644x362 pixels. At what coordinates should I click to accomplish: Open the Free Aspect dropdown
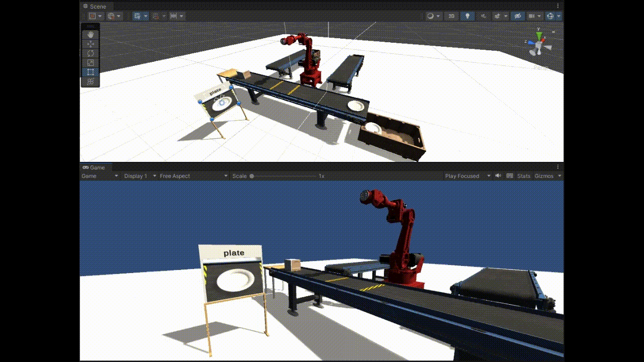(193, 176)
